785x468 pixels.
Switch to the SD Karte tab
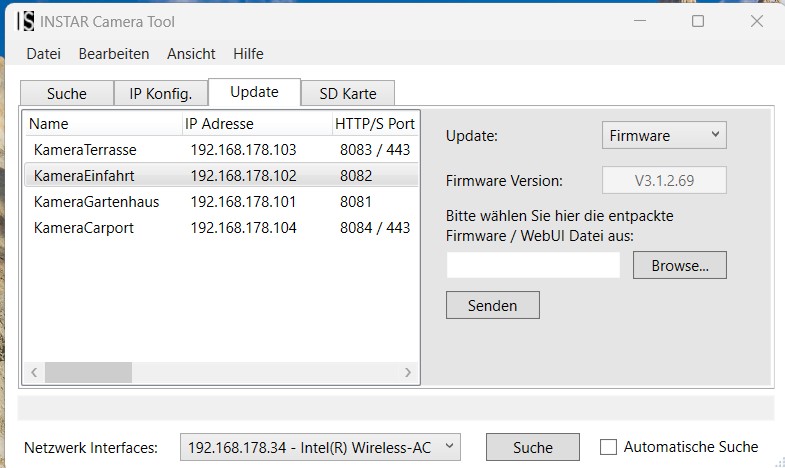[x=348, y=94]
